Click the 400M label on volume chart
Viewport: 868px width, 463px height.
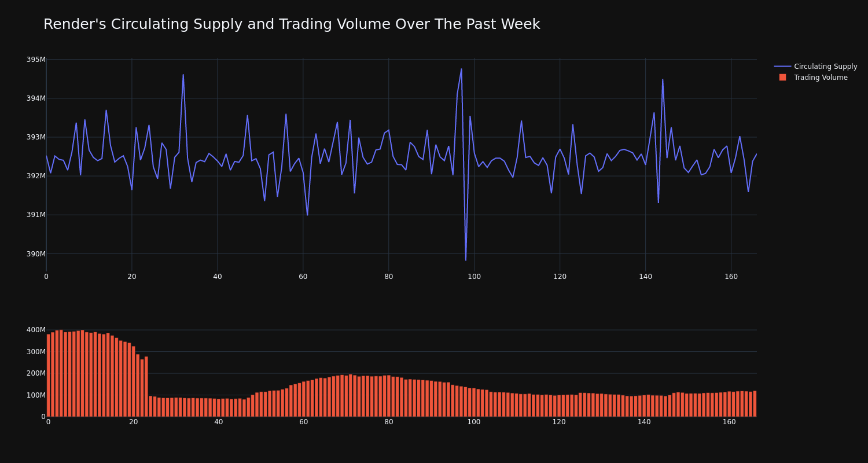click(x=36, y=330)
